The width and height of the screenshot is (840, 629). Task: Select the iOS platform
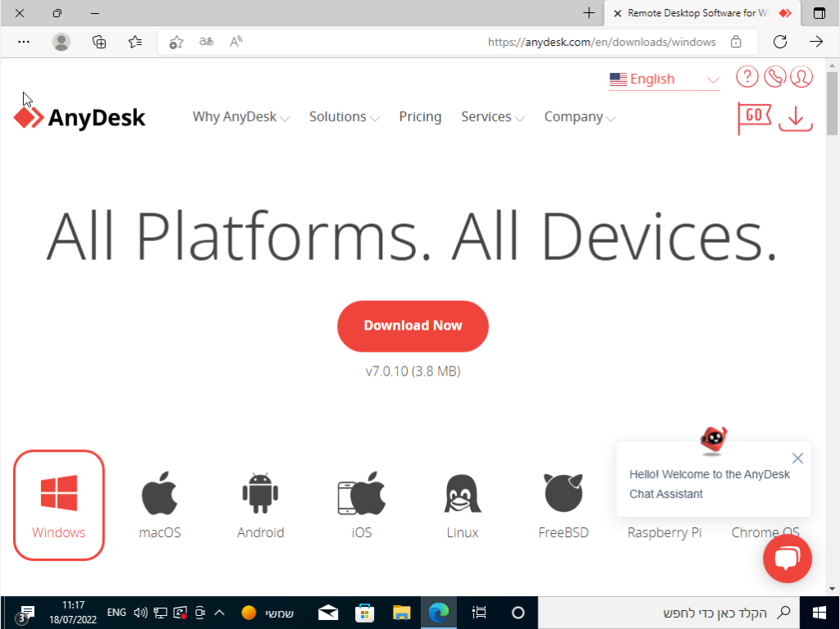point(362,505)
